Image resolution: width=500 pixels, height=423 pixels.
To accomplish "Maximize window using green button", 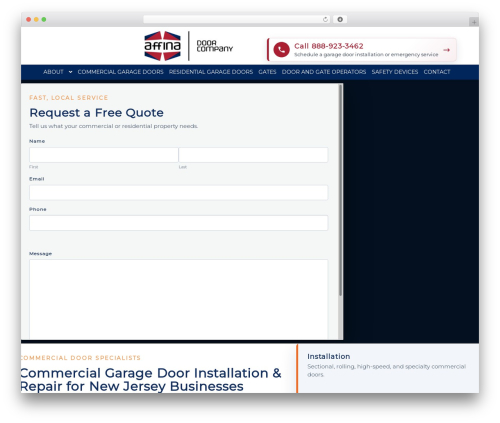I will (44, 20).
